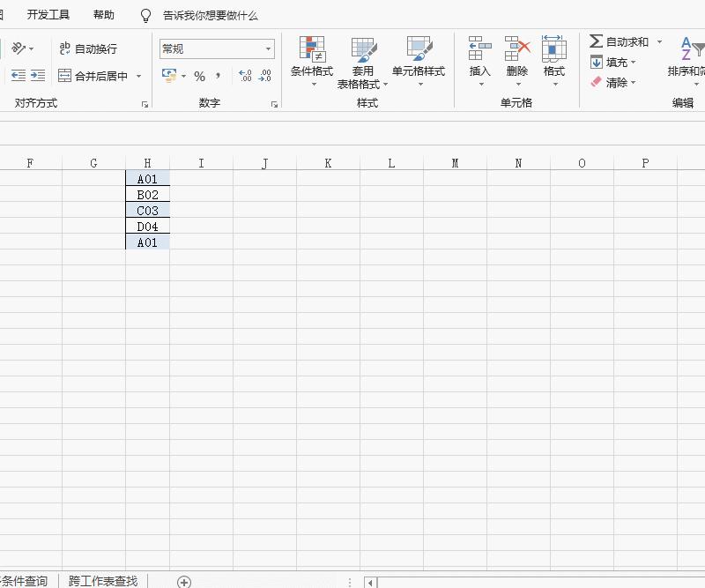Click the comma thousands separator style
705x588 pixels.
[x=219, y=76]
